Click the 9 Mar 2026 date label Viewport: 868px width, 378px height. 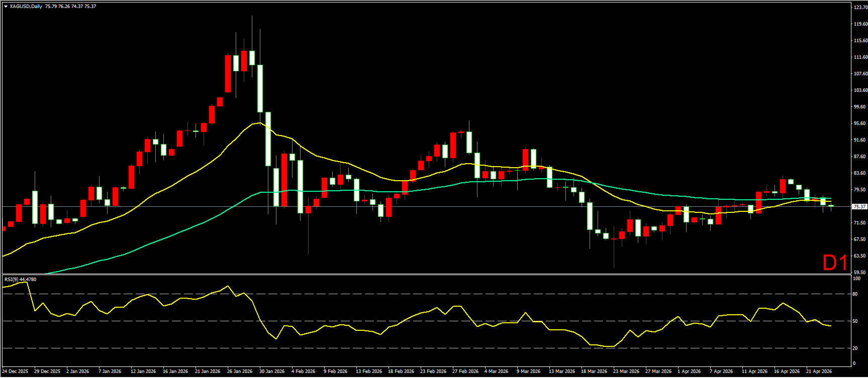click(528, 371)
